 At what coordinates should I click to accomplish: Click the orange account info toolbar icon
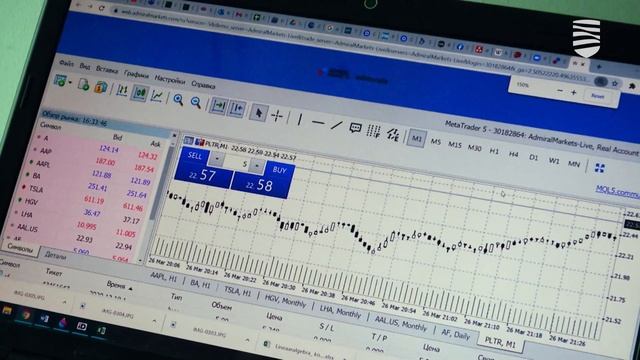pyautogui.click(x=101, y=87)
